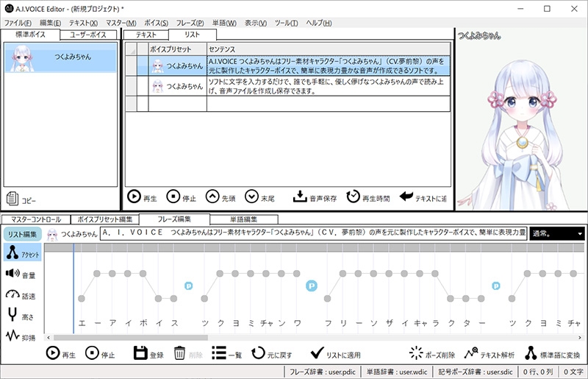Revert phrase changes with 元に戻す
The height and width of the screenshot is (379, 588).
[271, 354]
